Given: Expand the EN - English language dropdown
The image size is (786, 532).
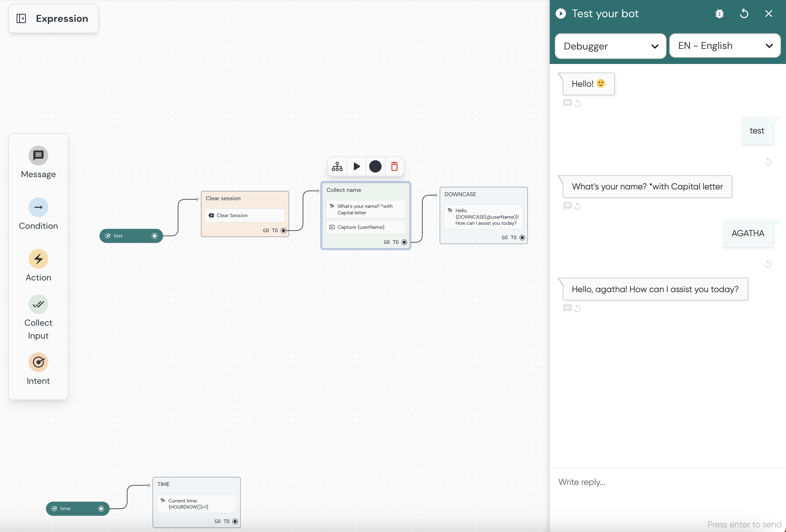Looking at the screenshot, I should pos(724,46).
